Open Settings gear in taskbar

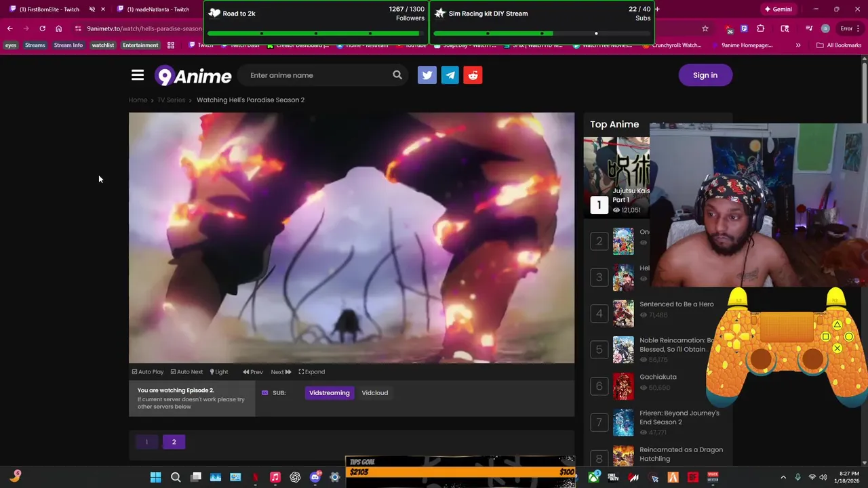pos(335,477)
